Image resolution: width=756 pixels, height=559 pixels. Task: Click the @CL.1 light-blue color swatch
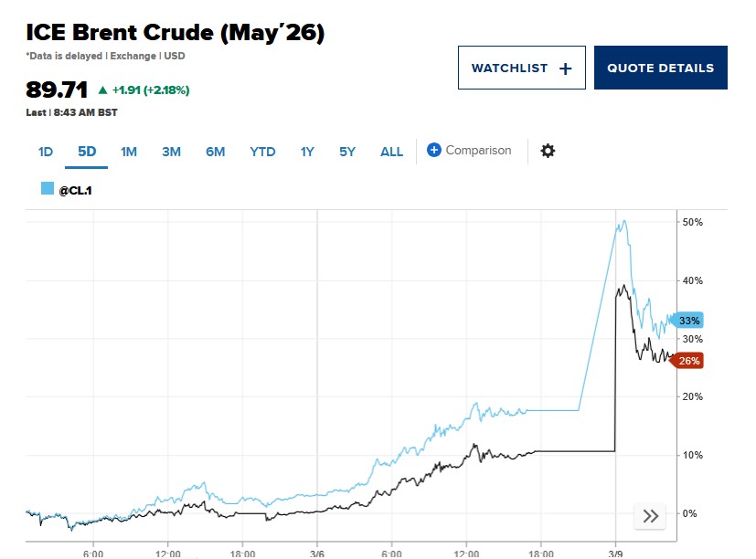pos(47,189)
